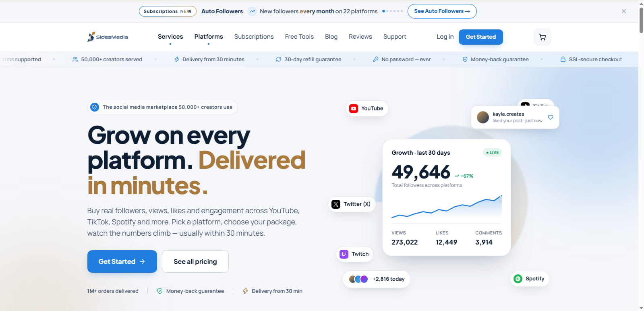Click the Twitch icon chip
Screen dimensions: 644x311
click(355, 254)
